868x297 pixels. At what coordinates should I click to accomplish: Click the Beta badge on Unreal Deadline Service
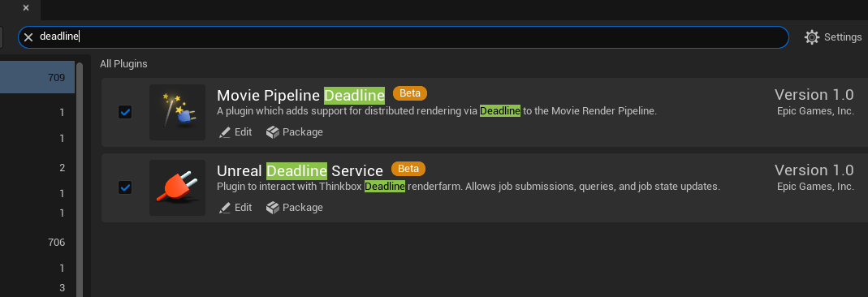[x=408, y=168]
